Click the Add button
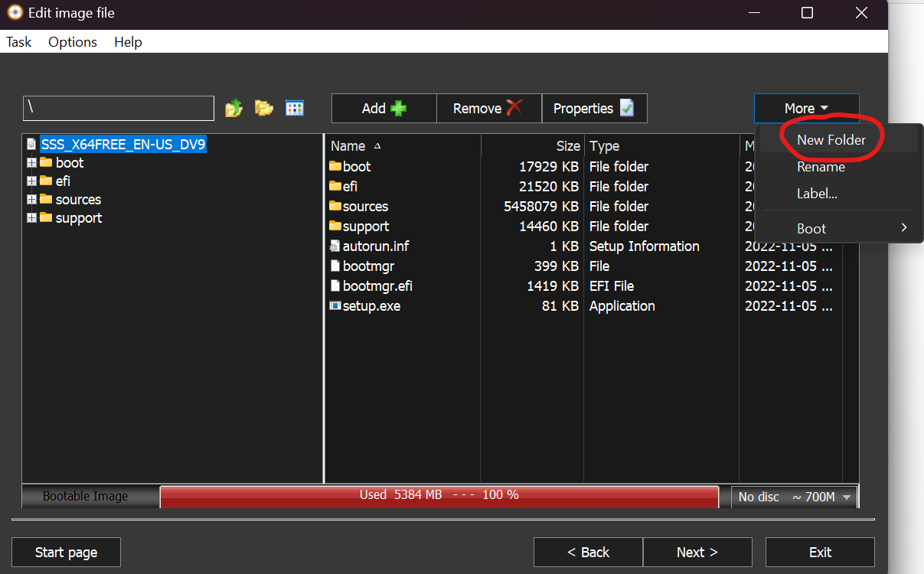This screenshot has width=924, height=574. [384, 109]
